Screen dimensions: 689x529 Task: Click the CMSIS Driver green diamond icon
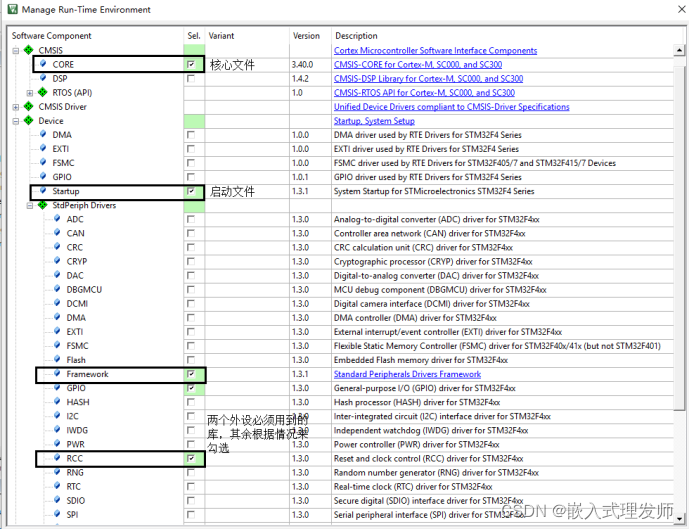point(29,106)
